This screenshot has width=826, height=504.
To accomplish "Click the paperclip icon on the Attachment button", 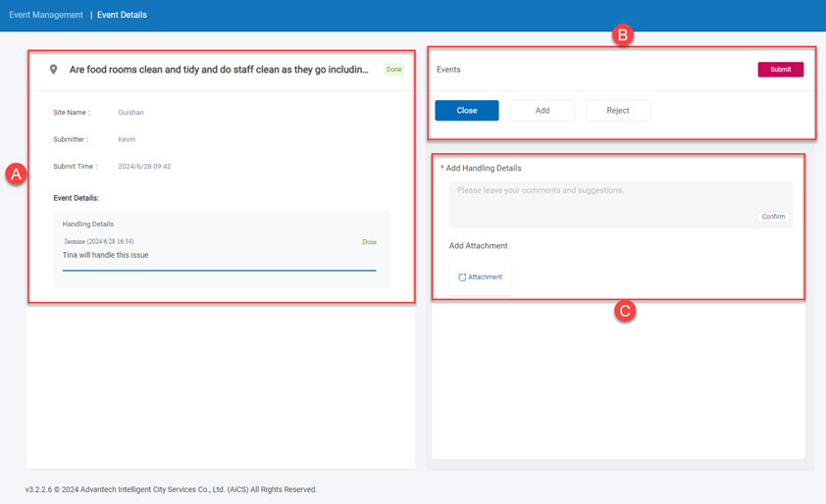I will [x=462, y=277].
